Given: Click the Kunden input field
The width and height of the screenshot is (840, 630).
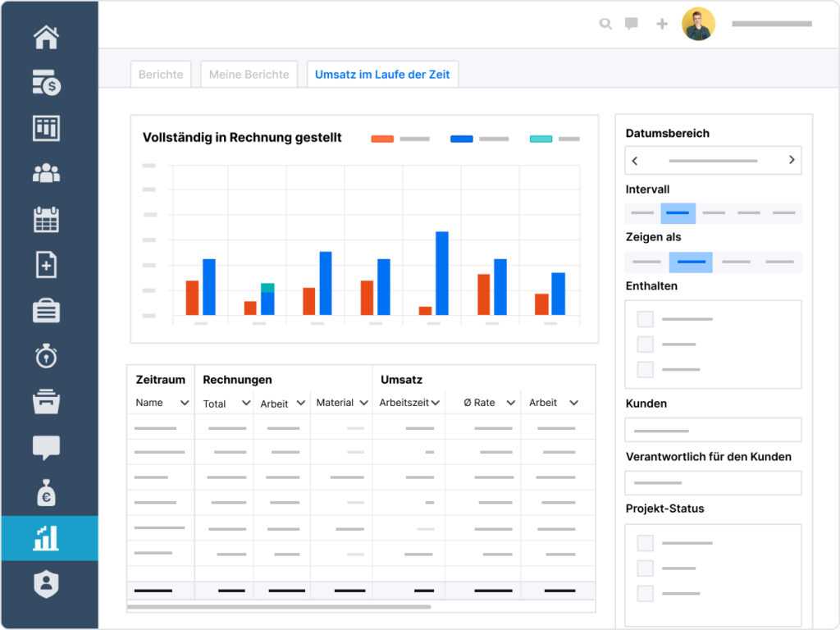Looking at the screenshot, I should coord(713,430).
